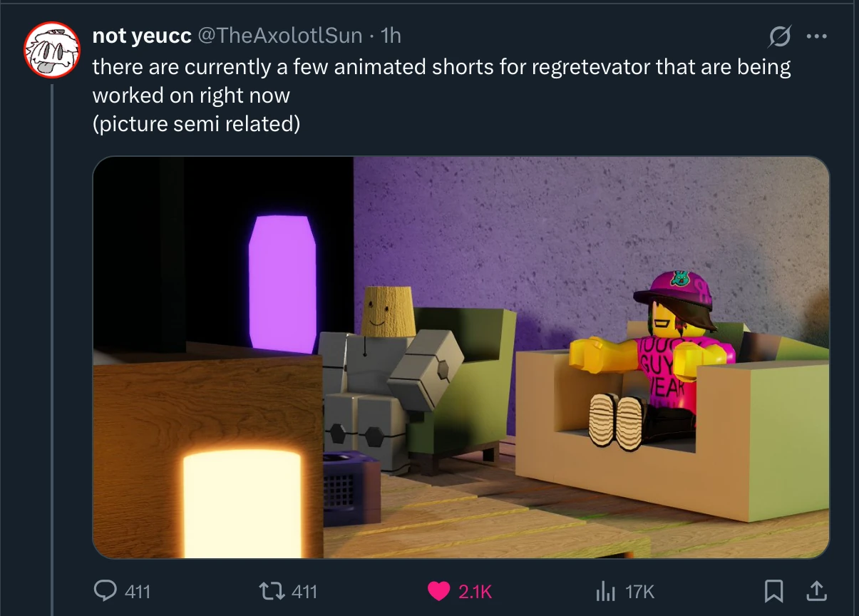Open the 1h timestamp permalink
Image resolution: width=859 pixels, height=616 pixels.
(391, 35)
